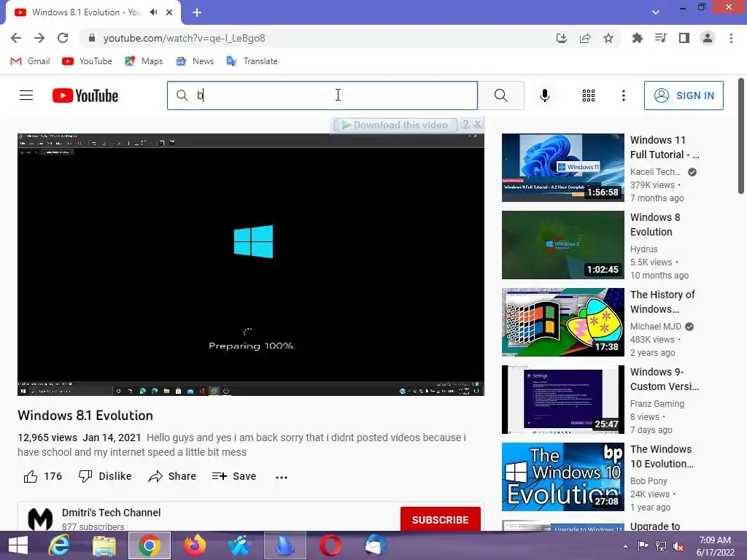This screenshot has height=560, width=747.
Task: Click the Kaceli Tech channel name
Action: click(x=655, y=172)
